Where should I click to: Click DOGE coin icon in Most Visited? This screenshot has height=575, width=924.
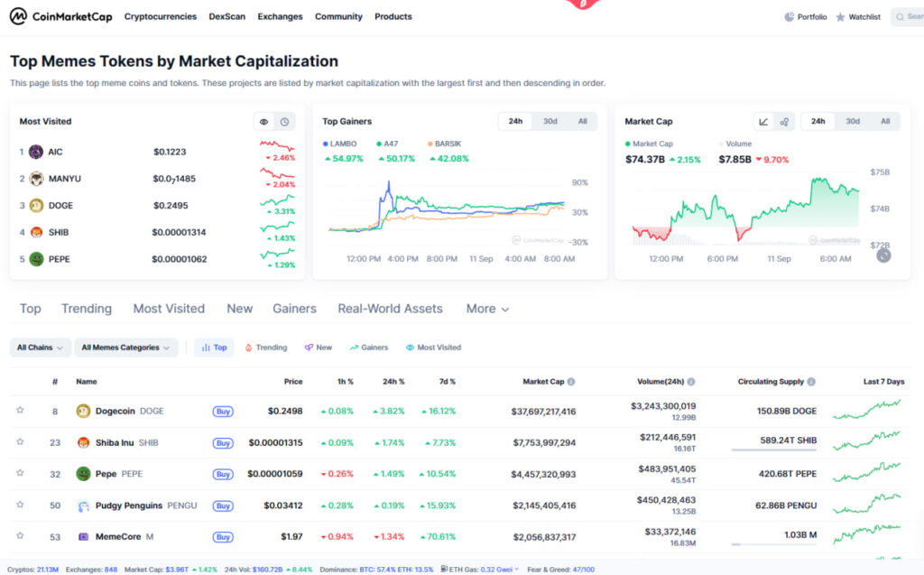[x=36, y=205]
